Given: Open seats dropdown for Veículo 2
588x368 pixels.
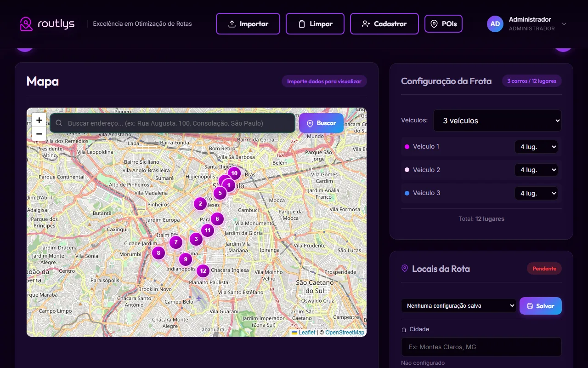Looking at the screenshot, I should [x=536, y=170].
